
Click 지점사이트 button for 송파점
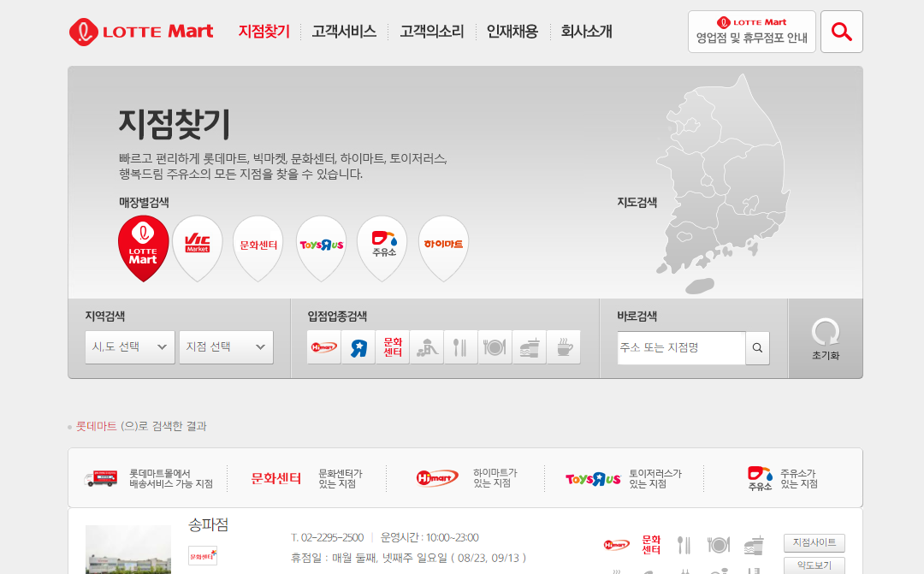coord(814,542)
